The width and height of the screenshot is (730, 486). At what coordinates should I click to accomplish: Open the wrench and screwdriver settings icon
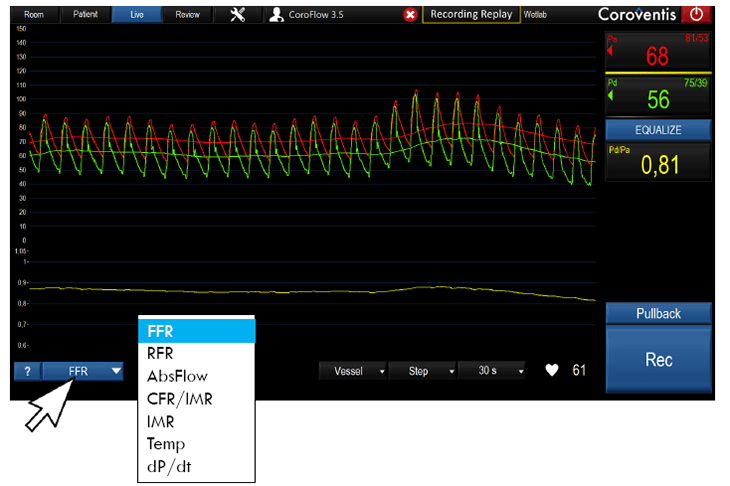(237, 15)
